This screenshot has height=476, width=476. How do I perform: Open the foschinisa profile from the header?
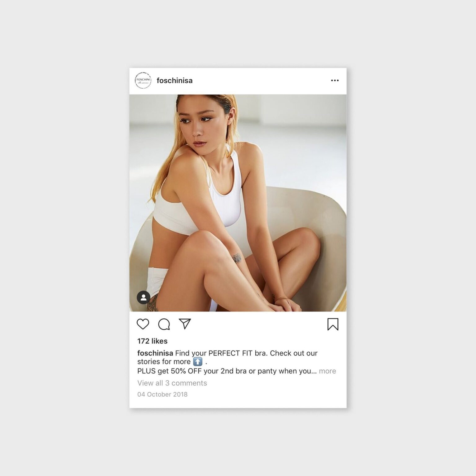pyautogui.click(x=174, y=81)
